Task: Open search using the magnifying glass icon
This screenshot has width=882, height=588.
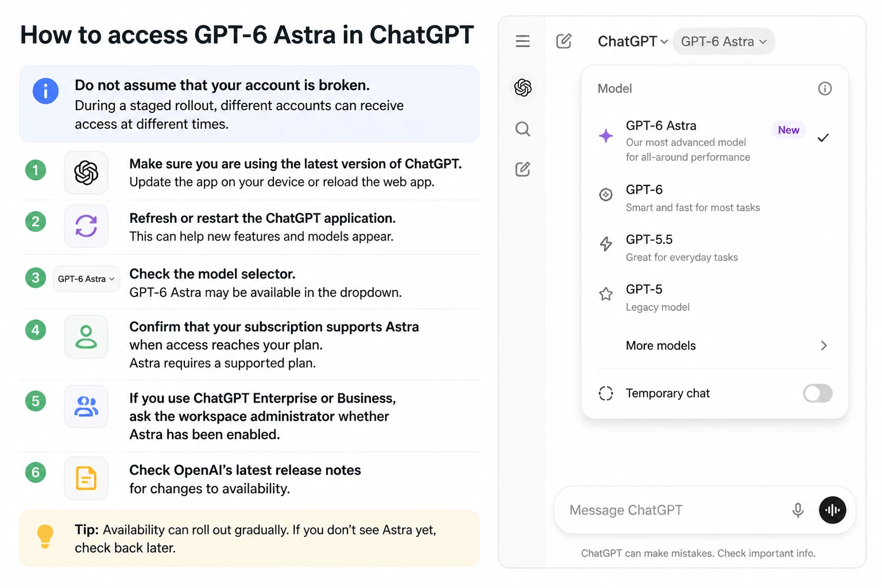Action: click(523, 129)
